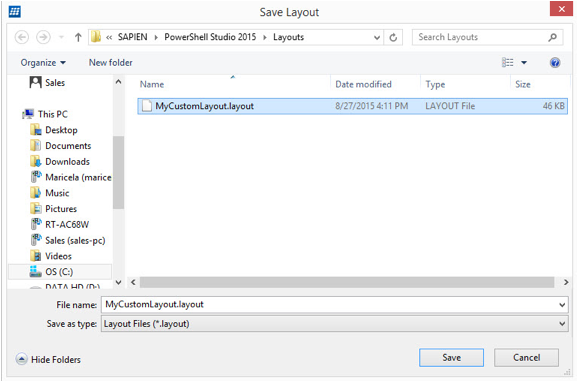This screenshot has height=382, width=578.
Task: Select Layouts breadcrumb segment
Action: click(x=288, y=37)
